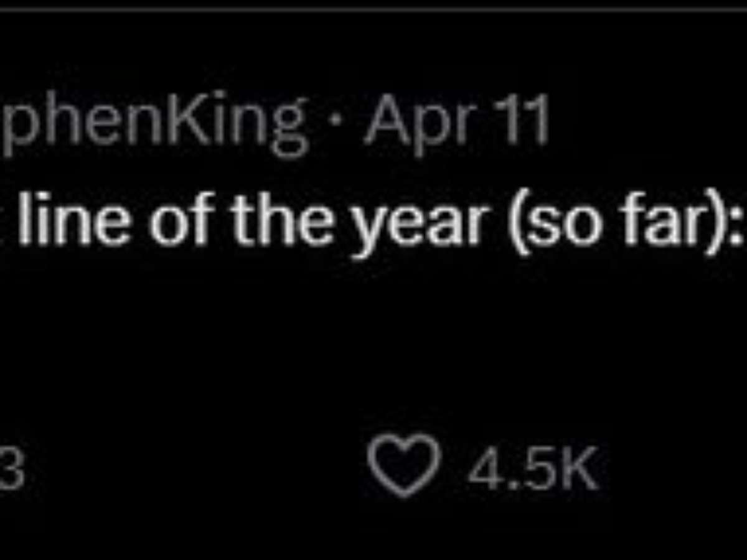Click the dot separator before the date

337,126
